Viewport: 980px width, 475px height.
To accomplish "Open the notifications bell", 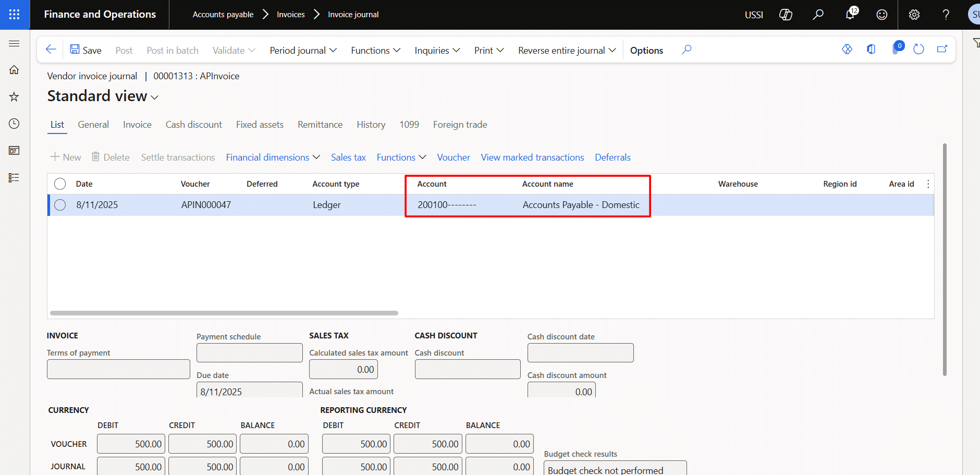I will point(850,14).
